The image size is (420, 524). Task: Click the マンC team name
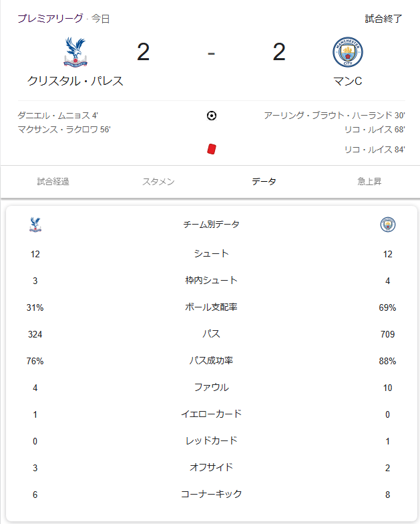coord(347,82)
